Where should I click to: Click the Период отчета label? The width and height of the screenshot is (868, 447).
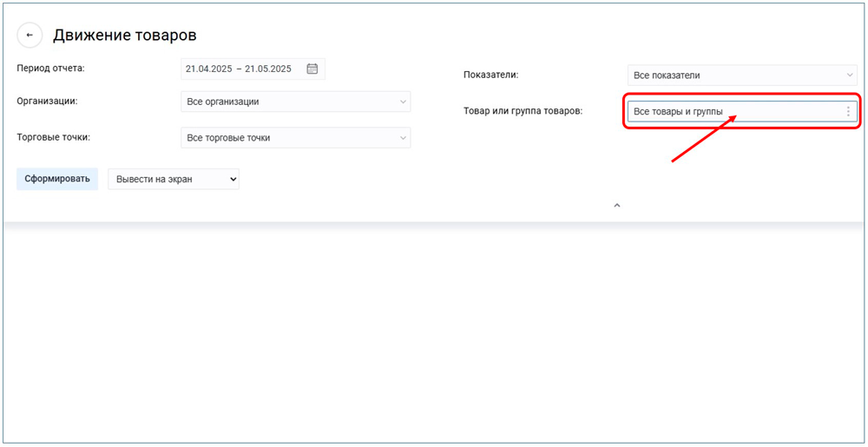coord(50,68)
